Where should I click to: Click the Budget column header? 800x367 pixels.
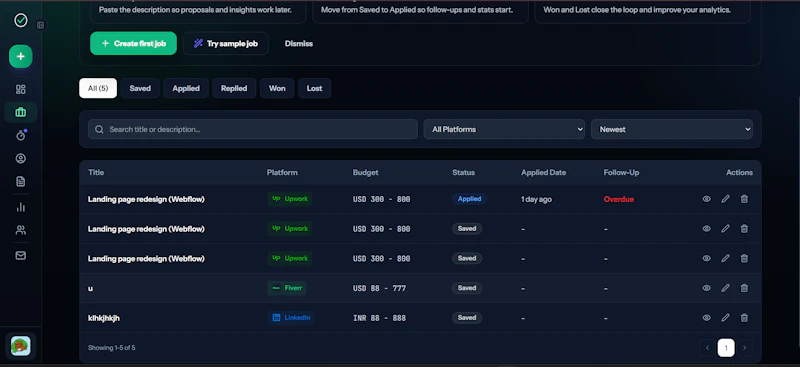(x=366, y=173)
